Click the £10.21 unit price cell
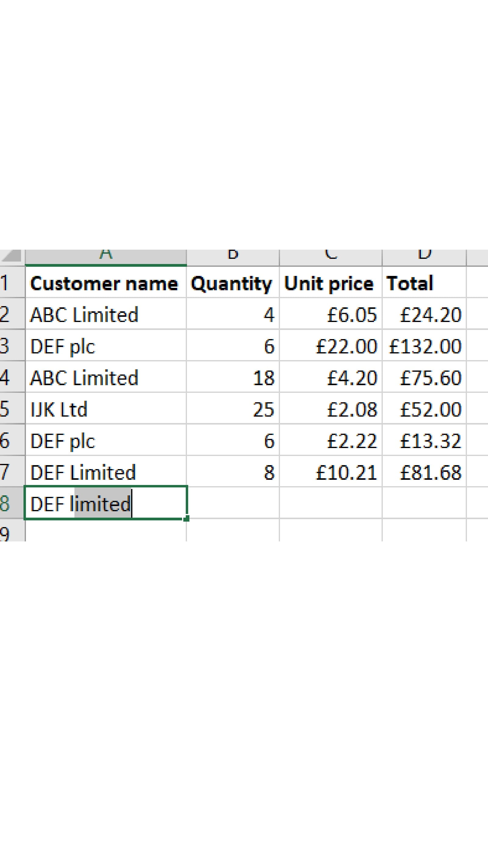This screenshot has height=868, width=488. point(330,472)
